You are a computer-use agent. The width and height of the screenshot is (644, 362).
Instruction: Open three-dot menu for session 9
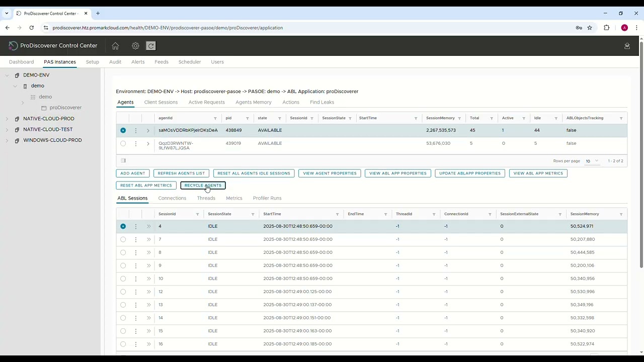point(135,265)
